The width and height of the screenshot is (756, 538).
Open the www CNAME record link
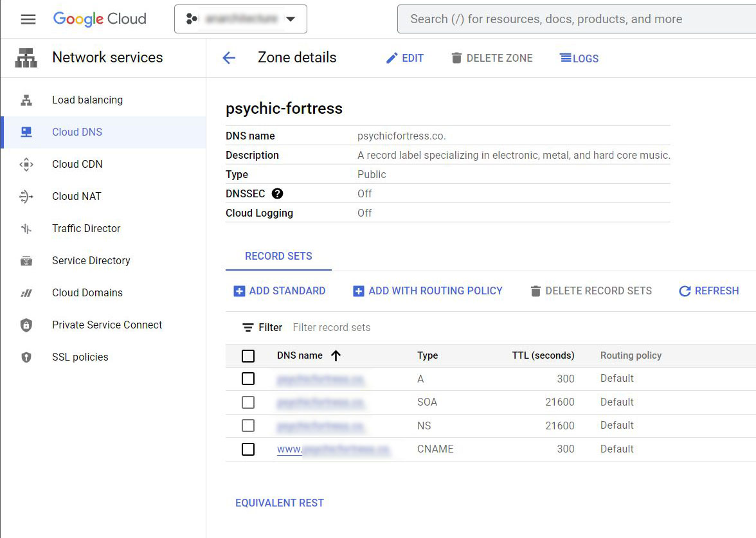pos(333,449)
